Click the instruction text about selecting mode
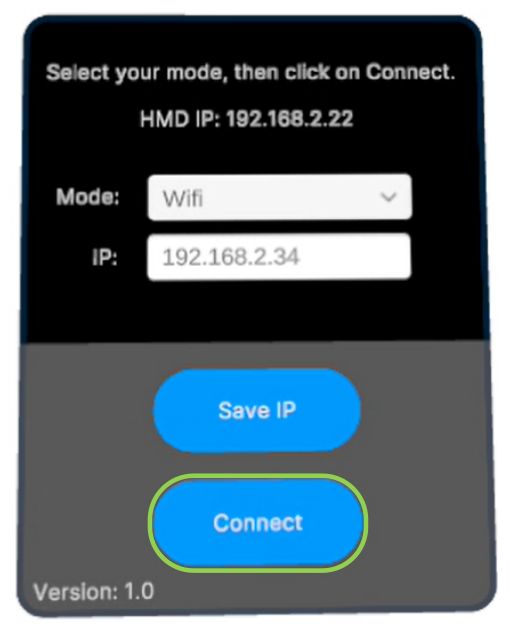Image resolution: width=509 pixels, height=630 pixels. click(251, 73)
